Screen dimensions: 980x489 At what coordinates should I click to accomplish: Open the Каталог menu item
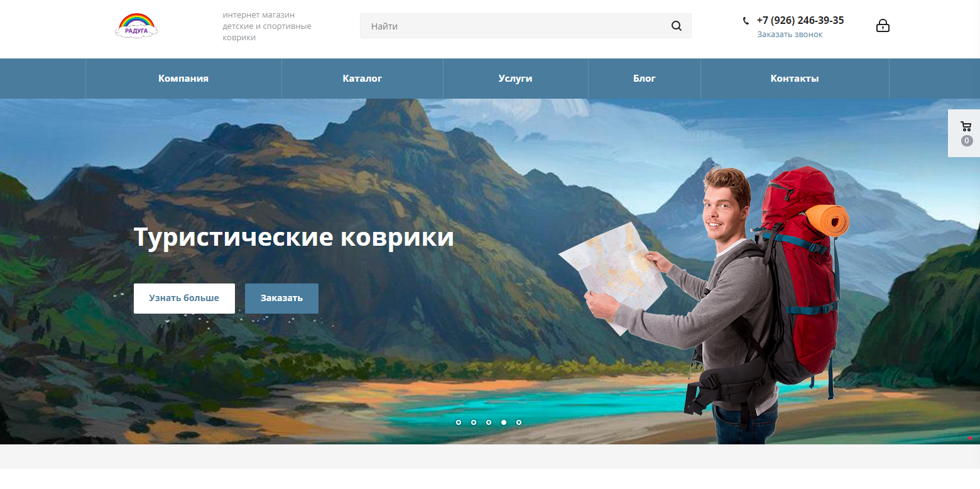[362, 79]
